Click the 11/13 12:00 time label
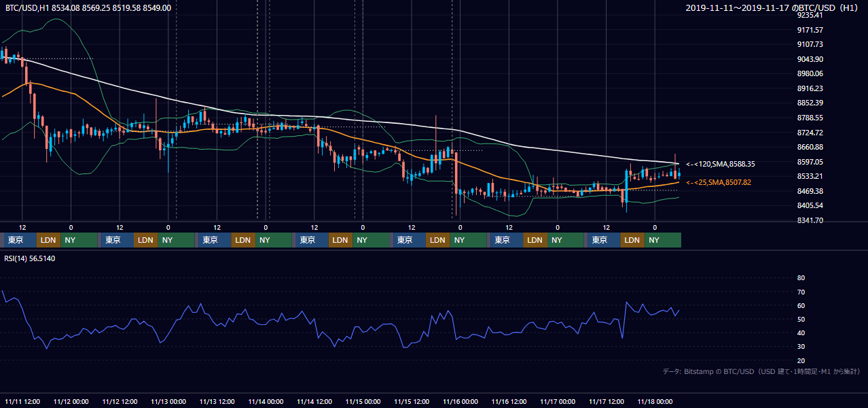The height and width of the screenshot is (408, 868). coord(217,401)
